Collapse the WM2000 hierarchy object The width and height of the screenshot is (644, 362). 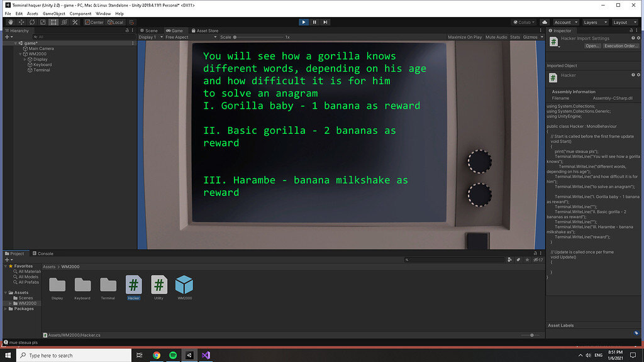[x=21, y=54]
